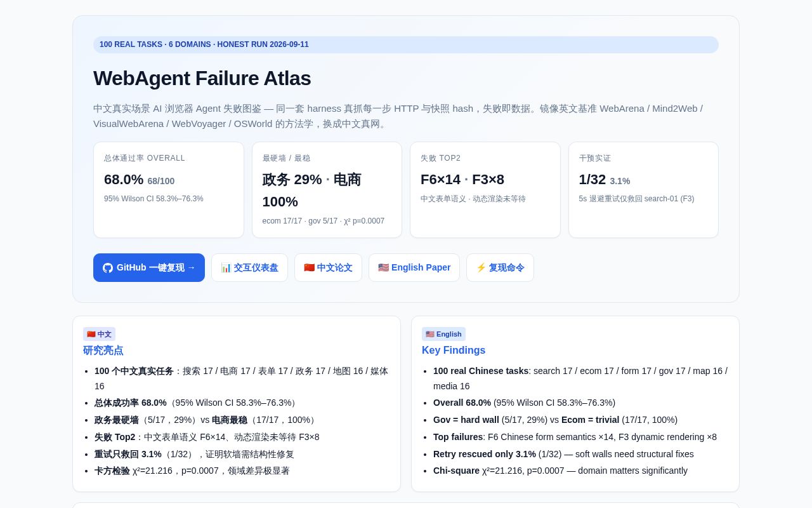Click the 95% Wilson CI text in overall card

point(154,199)
